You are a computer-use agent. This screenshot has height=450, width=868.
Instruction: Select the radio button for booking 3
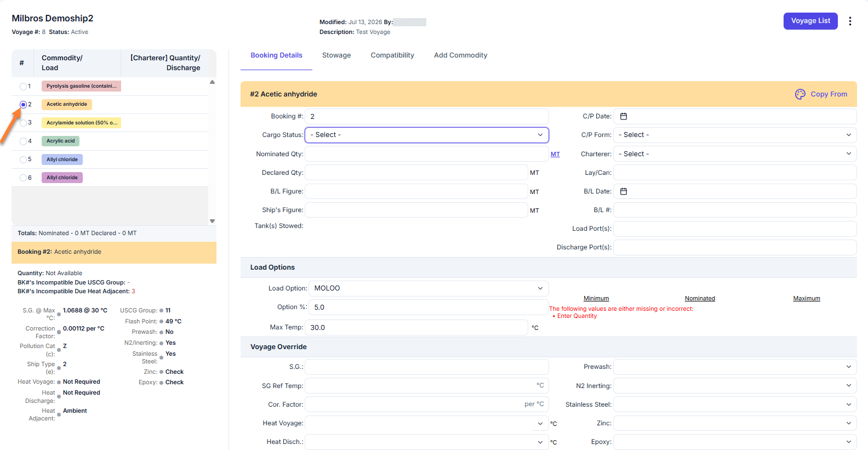click(x=23, y=123)
